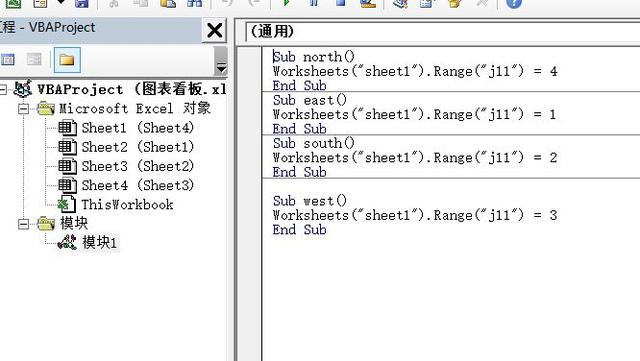
Task: Click the code line assigning j11 = 4
Action: 415,71
